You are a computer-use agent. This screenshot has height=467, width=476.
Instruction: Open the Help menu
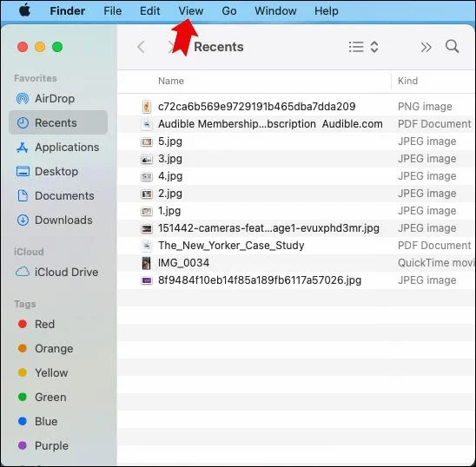[x=327, y=11]
